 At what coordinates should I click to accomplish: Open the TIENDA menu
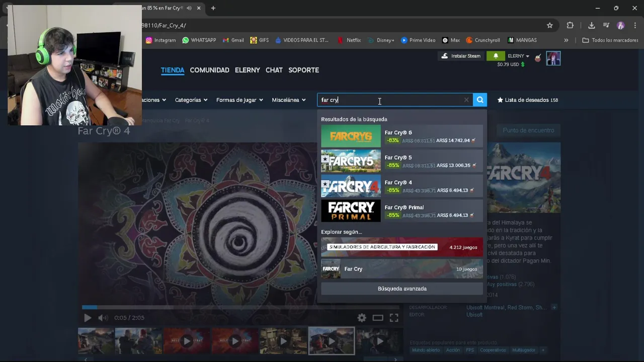[x=173, y=70]
